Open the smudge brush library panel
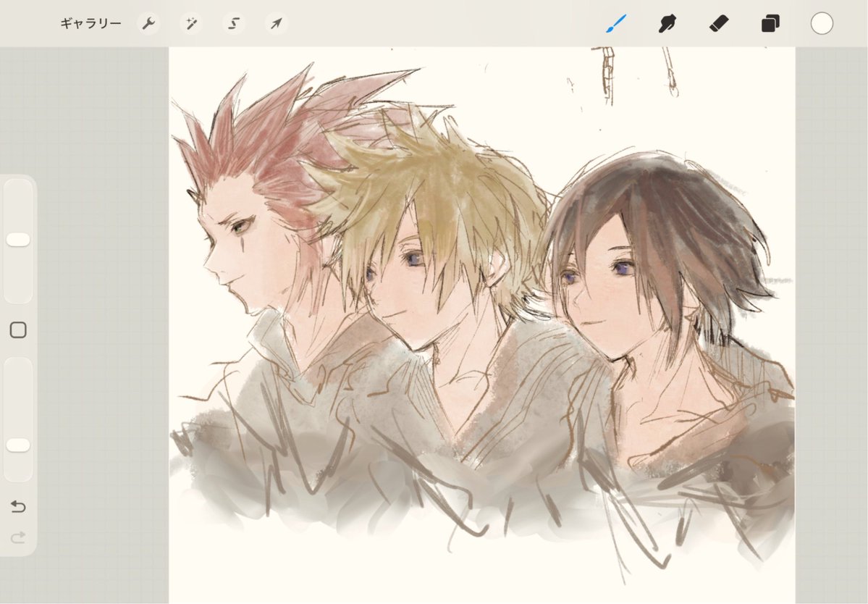868x604 pixels. (x=667, y=23)
